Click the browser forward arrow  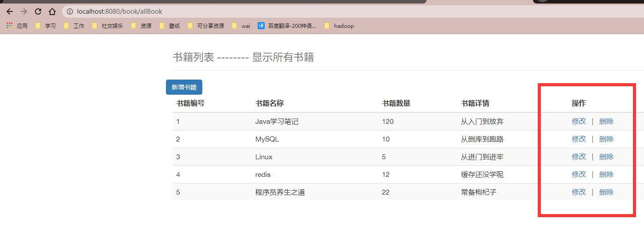[24, 12]
